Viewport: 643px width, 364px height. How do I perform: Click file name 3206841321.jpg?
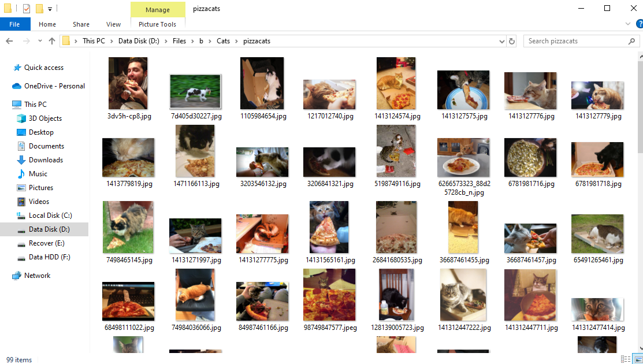click(330, 184)
